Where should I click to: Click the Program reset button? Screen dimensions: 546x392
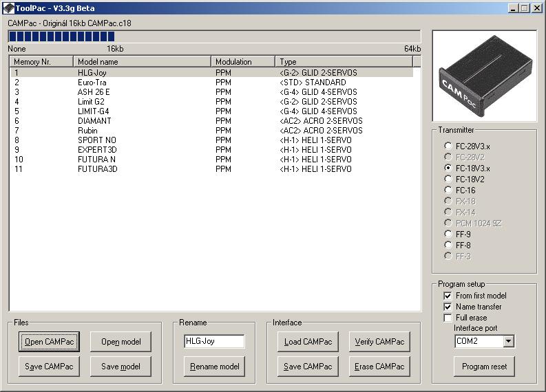click(x=484, y=367)
